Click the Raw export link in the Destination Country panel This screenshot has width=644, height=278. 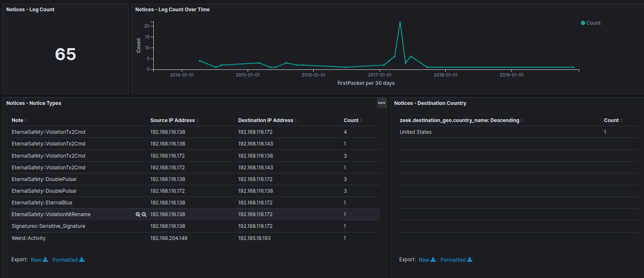pos(424,260)
